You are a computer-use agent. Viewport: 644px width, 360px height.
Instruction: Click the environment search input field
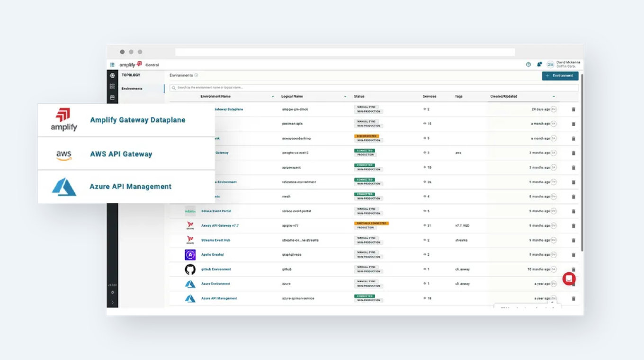[x=374, y=88]
